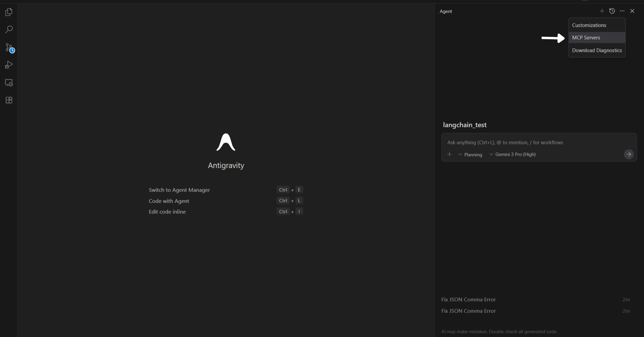This screenshot has height=337, width=644.
Task: Open the Explorer sidebar
Action: pyautogui.click(x=9, y=12)
